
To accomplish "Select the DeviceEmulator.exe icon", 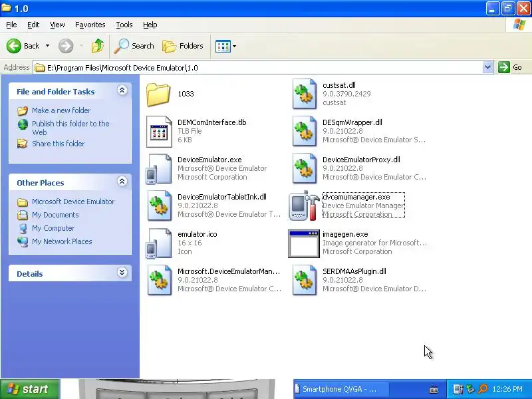I will pos(158,169).
